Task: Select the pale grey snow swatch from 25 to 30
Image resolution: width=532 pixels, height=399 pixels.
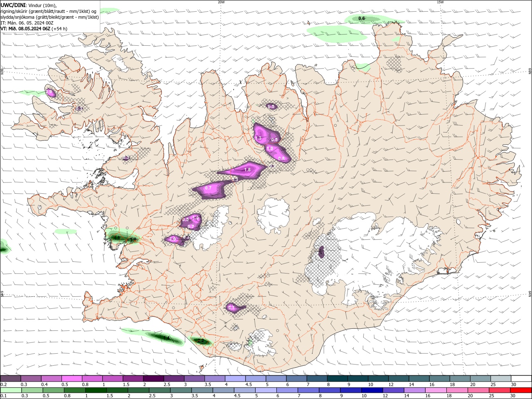Action: [501, 378]
